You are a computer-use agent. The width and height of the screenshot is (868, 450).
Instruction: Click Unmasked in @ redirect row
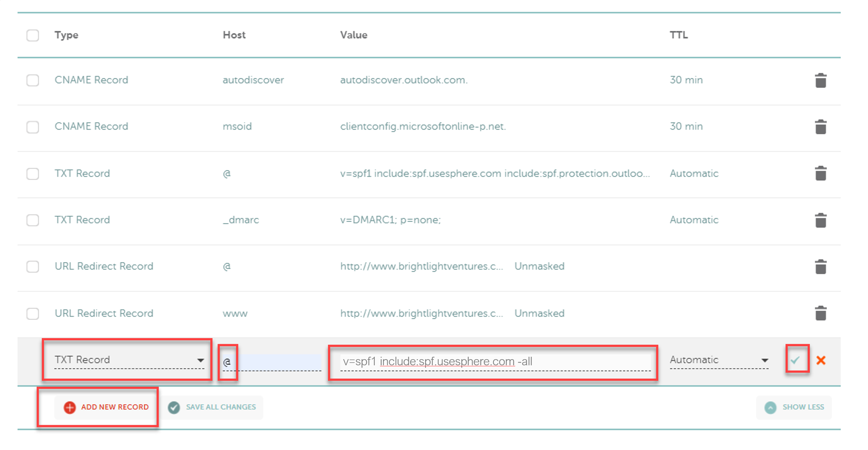click(539, 266)
